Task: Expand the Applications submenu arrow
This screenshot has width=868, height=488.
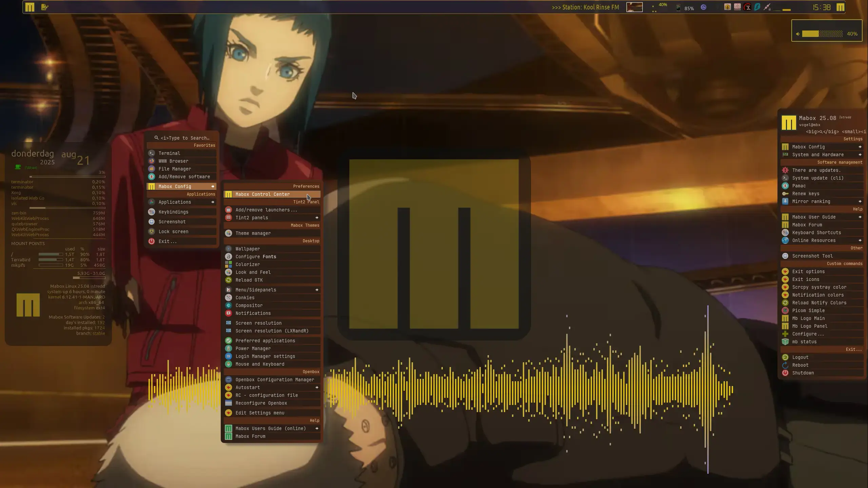Action: tap(213, 202)
